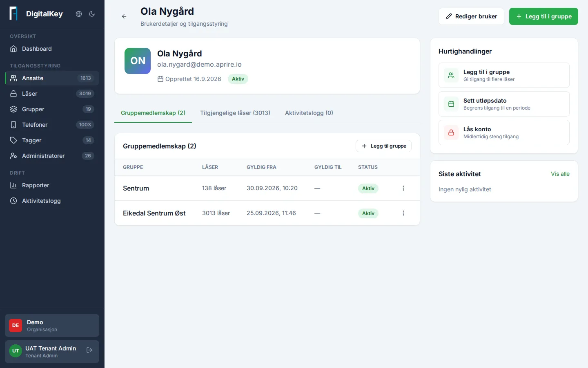Toggle dark mode moon icon

pos(92,14)
